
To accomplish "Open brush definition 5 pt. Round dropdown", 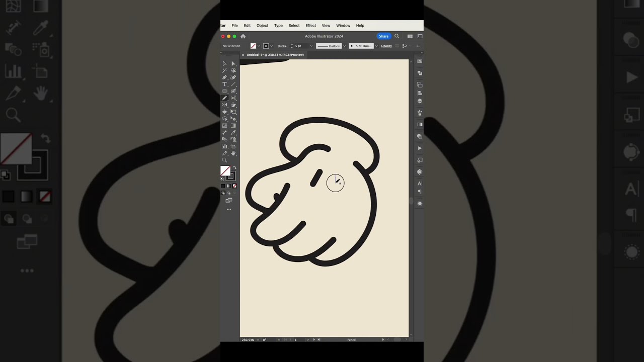I will [x=376, y=46].
